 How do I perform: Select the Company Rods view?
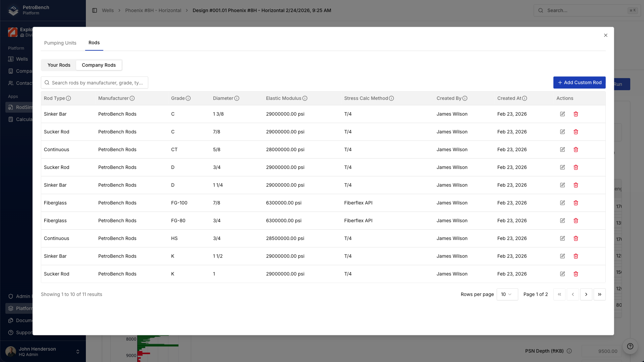[99, 65]
